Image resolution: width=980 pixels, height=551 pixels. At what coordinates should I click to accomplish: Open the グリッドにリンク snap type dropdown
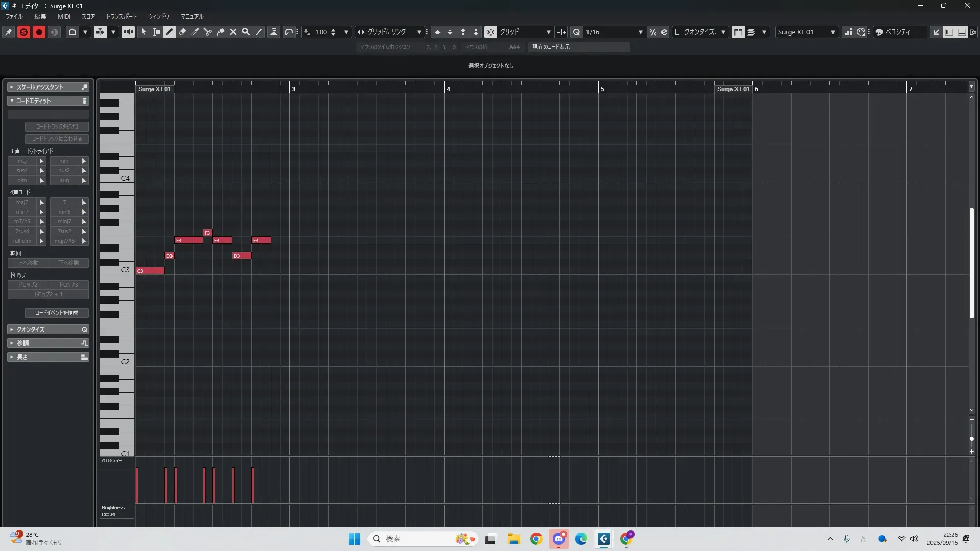point(419,32)
